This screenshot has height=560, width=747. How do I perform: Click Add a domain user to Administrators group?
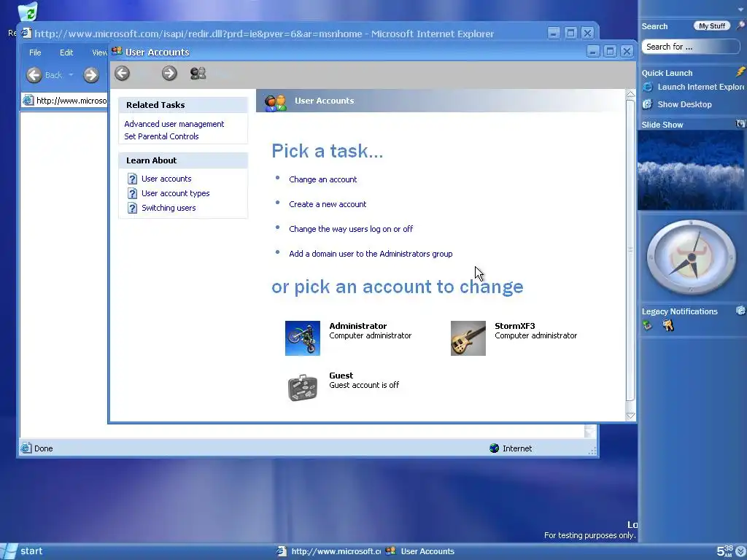tap(371, 254)
